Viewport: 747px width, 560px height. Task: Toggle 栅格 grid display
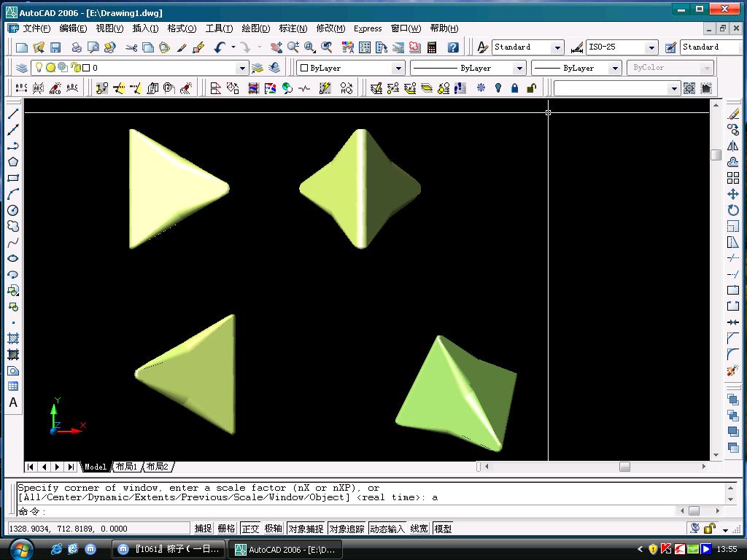point(226,529)
